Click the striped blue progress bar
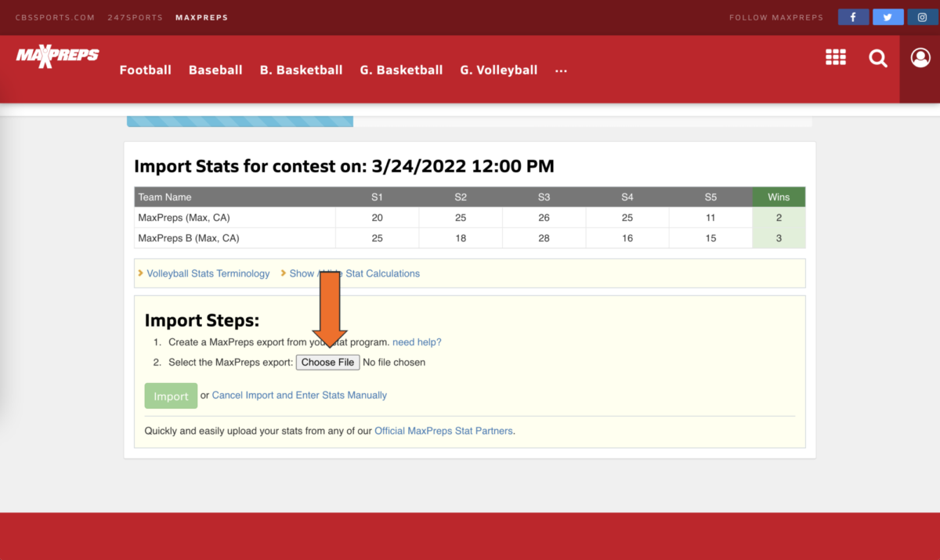Viewport: 940px width, 560px height. click(x=240, y=121)
